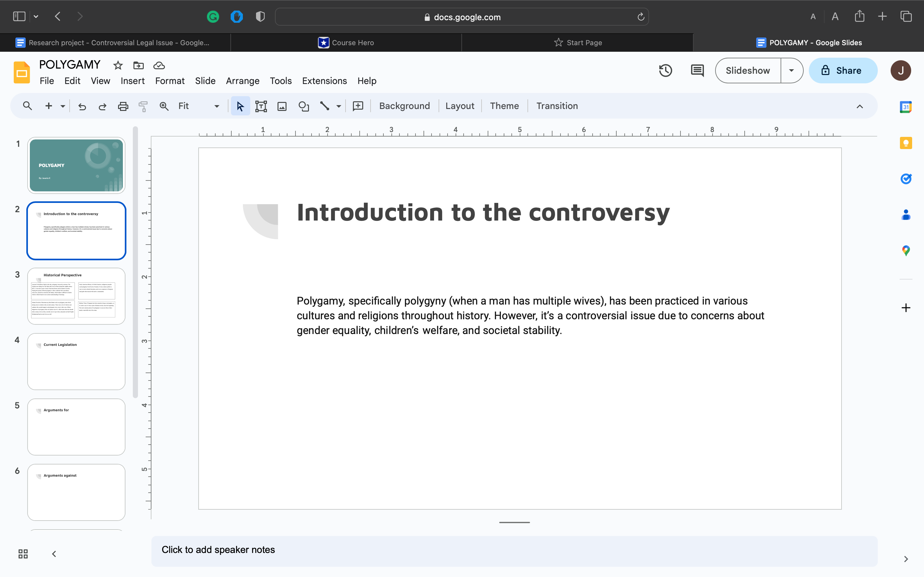Open the comments panel icon
This screenshot has width=924, height=577.
pos(697,71)
